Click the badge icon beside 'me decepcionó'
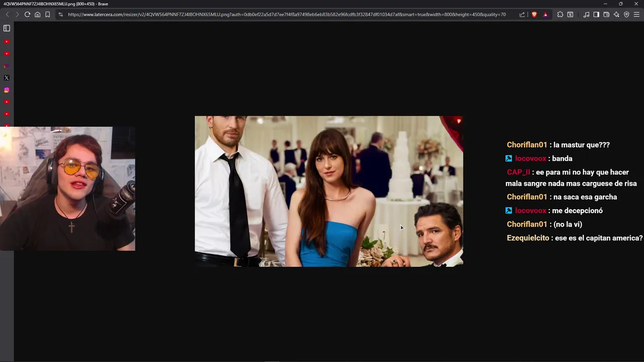The height and width of the screenshot is (362, 644). [509, 211]
